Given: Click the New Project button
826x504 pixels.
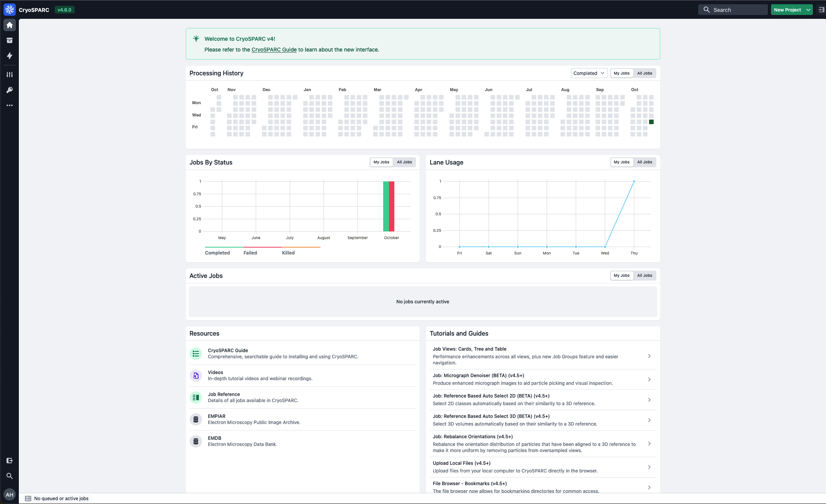Looking at the screenshot, I should tap(787, 10).
